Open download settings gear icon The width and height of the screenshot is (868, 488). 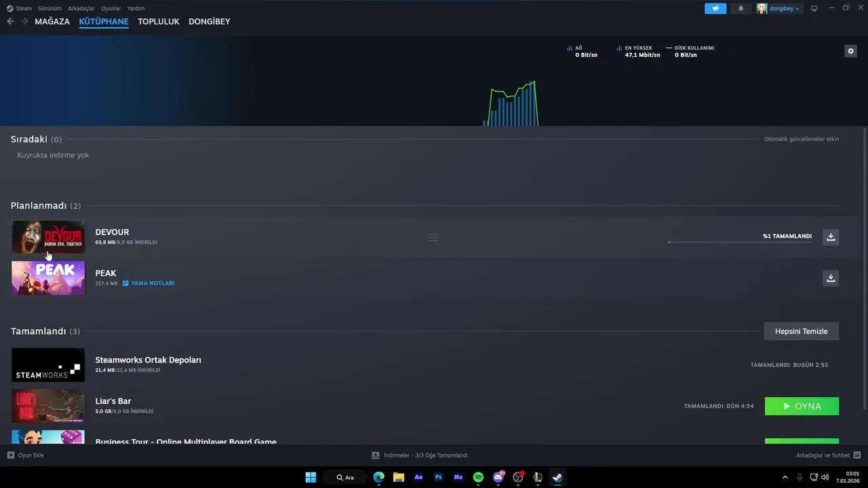tap(850, 51)
